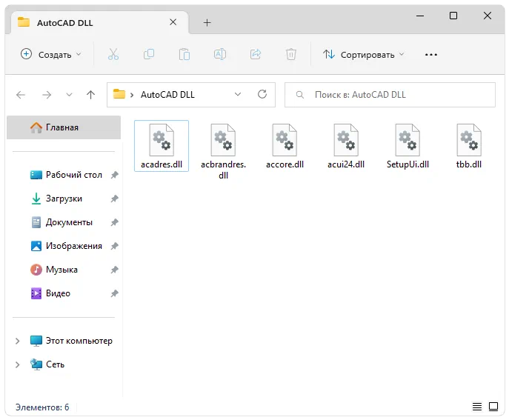Select the accore.dll file icon
Image resolution: width=509 pixels, height=420 pixels.
(285, 140)
